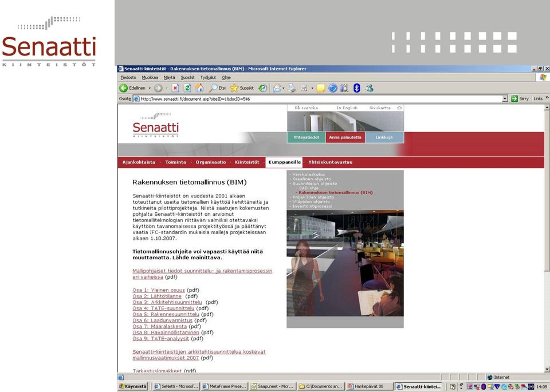The width and height of the screenshot is (550, 392).
Task: Open the Sivukartta link
Action: [380, 108]
